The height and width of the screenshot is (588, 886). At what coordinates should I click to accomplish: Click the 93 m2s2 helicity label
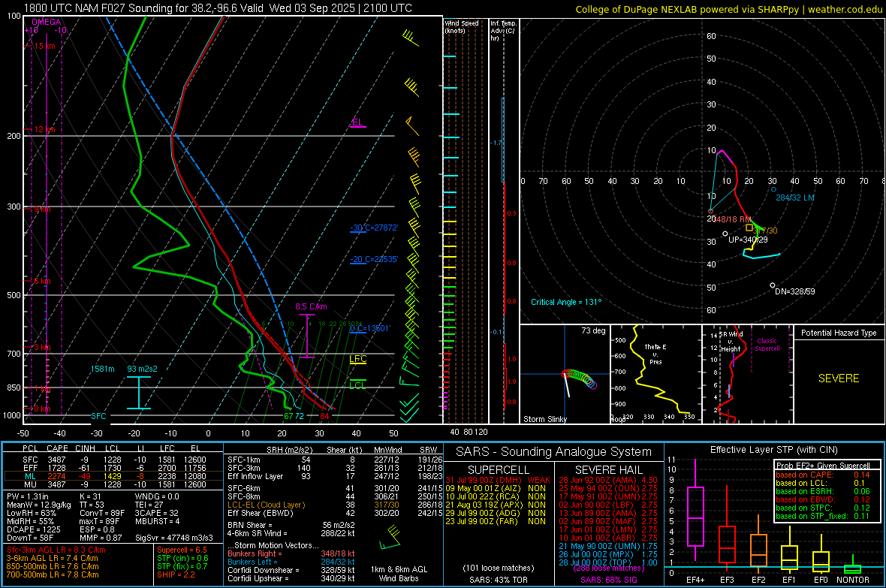coord(143,369)
